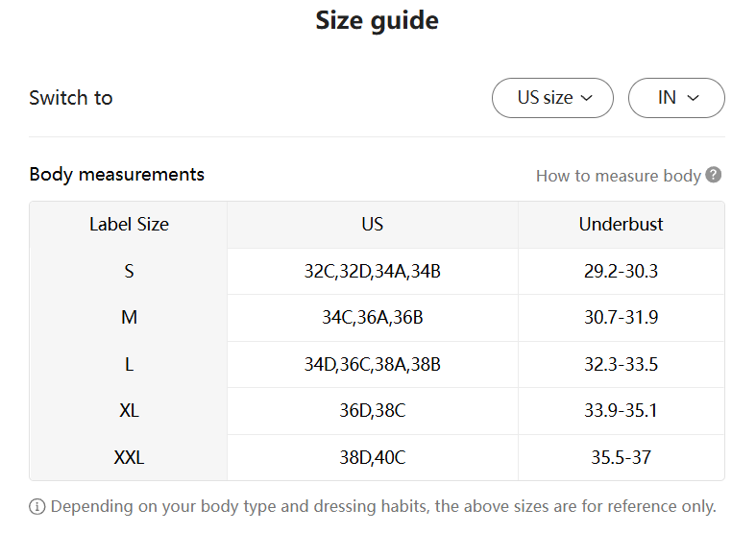Viewport: 756px width, 533px height.
Task: Click the Underbust column header
Action: [x=621, y=225]
